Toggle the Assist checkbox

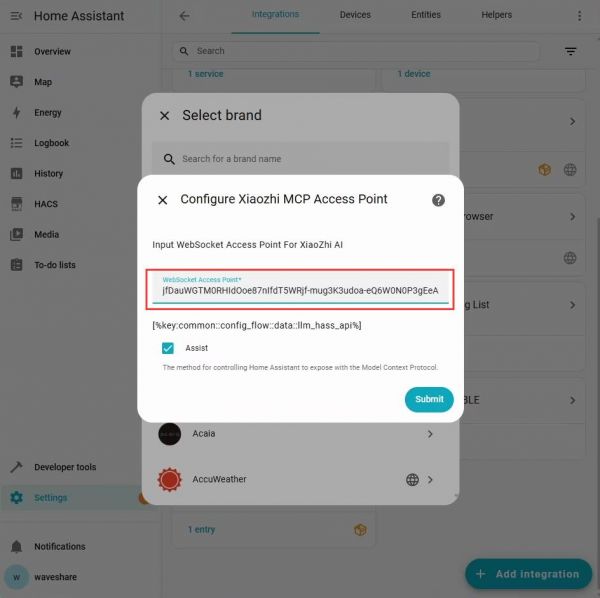click(x=168, y=348)
